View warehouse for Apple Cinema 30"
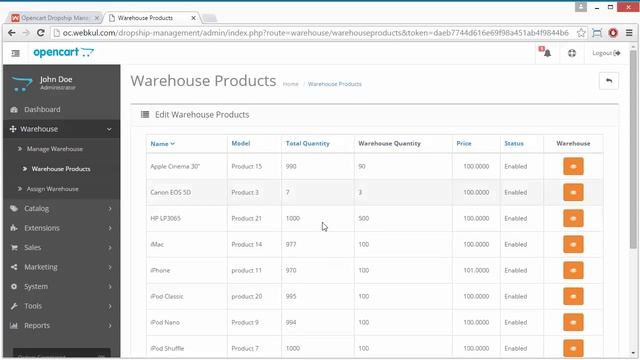This screenshot has width=640, height=360. click(x=573, y=167)
